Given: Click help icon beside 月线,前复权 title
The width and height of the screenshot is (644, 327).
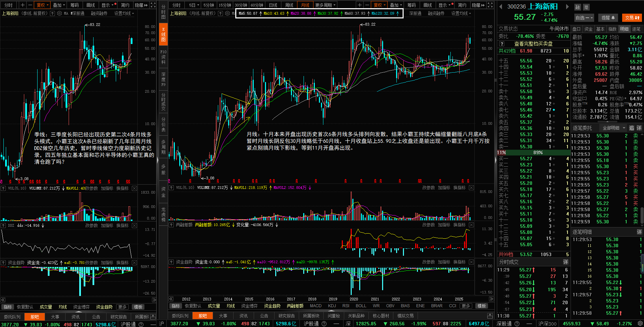Looking at the screenshot, I should [x=220, y=13].
